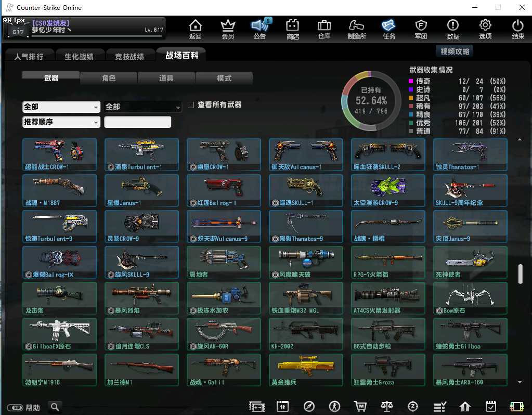Click the weapon name search input field
Image resolution: width=532 pixels, height=415 pixels.
coord(137,122)
